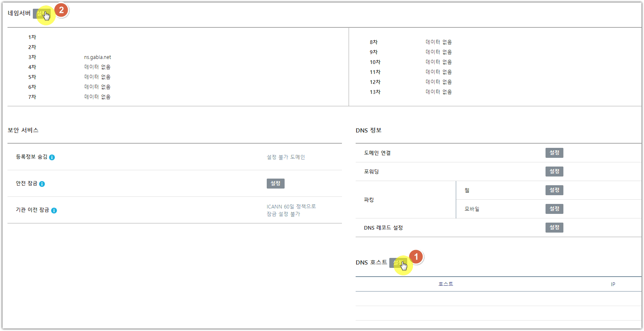
Task: Show info icon beside 등록정보 숨김
Action: 52,157
